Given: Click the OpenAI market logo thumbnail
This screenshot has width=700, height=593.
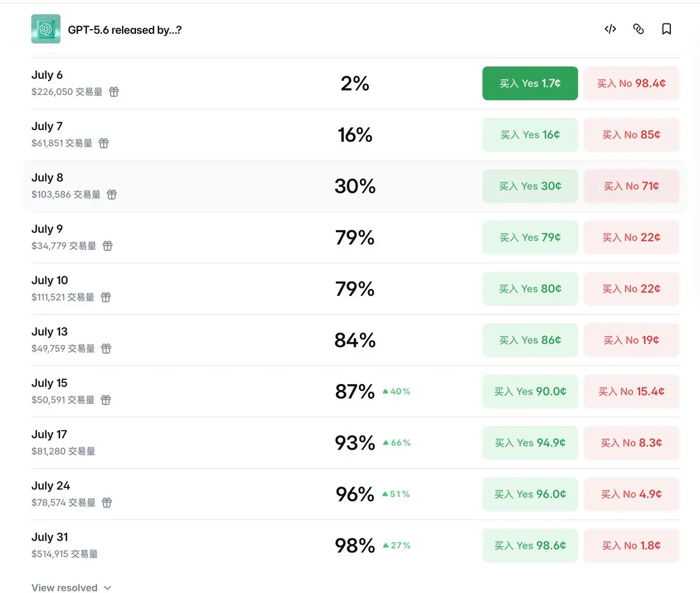Looking at the screenshot, I should coord(45,29).
